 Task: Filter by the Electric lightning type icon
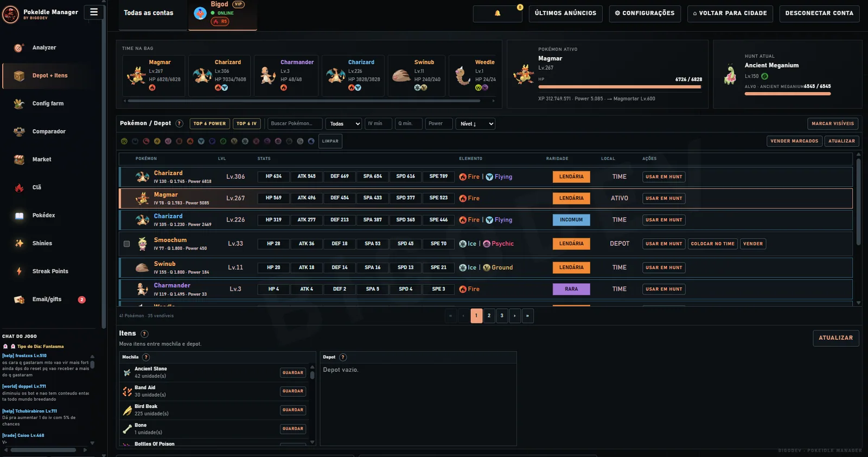157,141
